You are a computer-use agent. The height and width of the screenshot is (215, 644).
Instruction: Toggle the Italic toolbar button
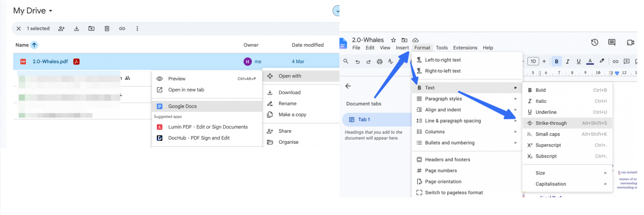tap(568, 62)
